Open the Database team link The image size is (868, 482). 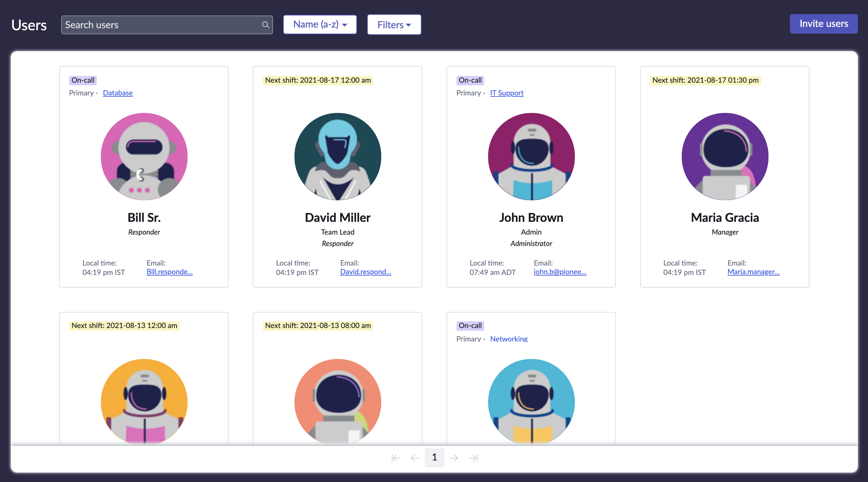point(118,93)
